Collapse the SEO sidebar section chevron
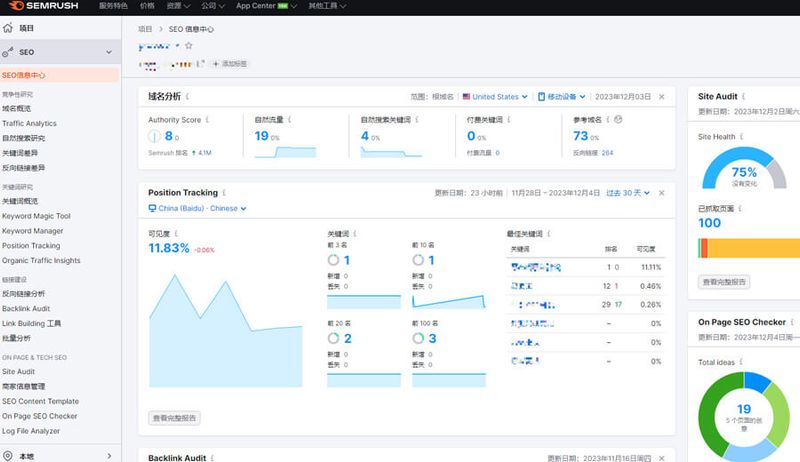The height and width of the screenshot is (462, 800). click(x=109, y=52)
